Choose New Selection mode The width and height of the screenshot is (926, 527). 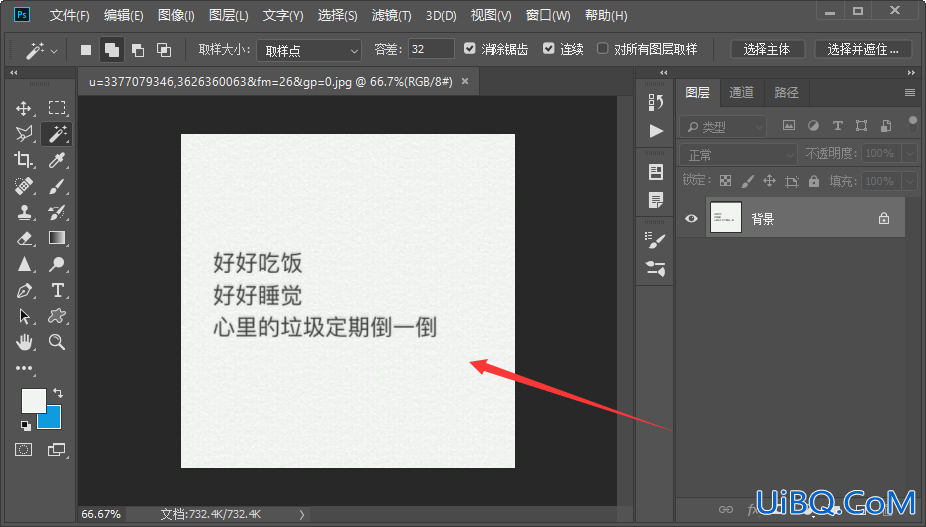pyautogui.click(x=86, y=50)
